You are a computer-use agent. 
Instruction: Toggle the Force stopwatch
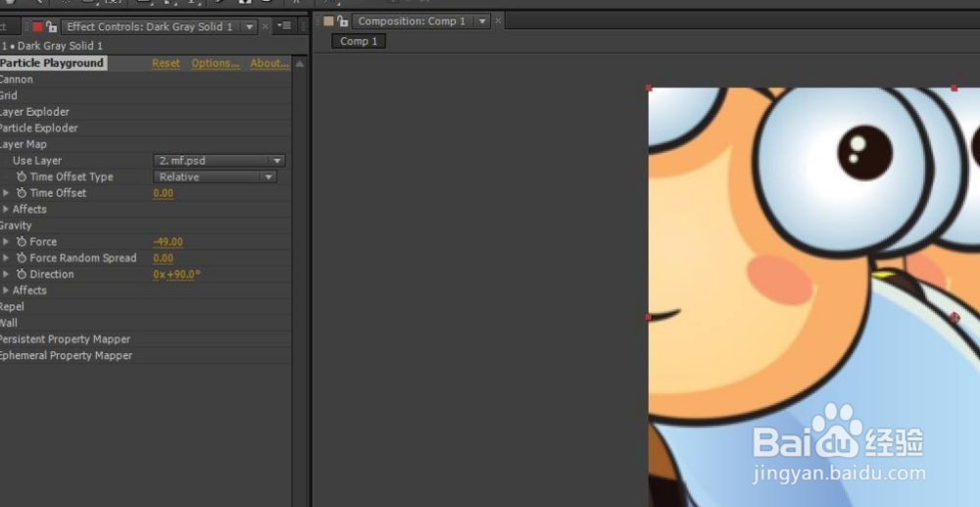[x=22, y=242]
